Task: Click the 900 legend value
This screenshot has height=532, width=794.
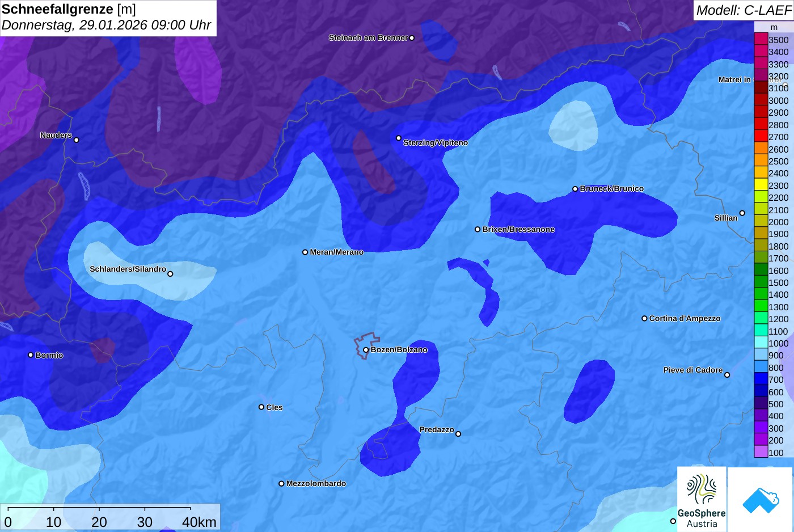Action: point(776,356)
